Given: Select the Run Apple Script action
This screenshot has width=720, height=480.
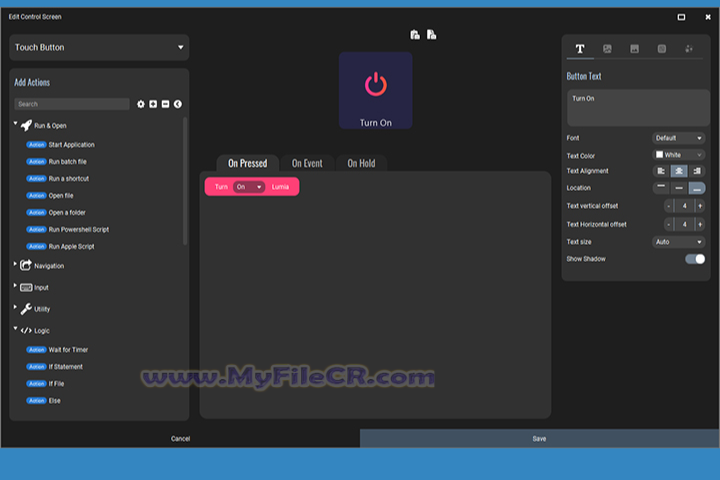Looking at the screenshot, I should [x=61, y=247].
